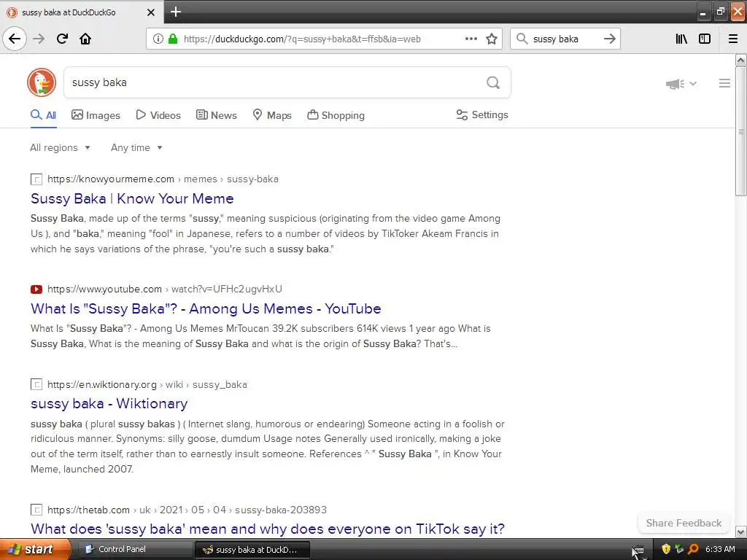
Task: Click the security shield tray icon
Action: point(666,549)
